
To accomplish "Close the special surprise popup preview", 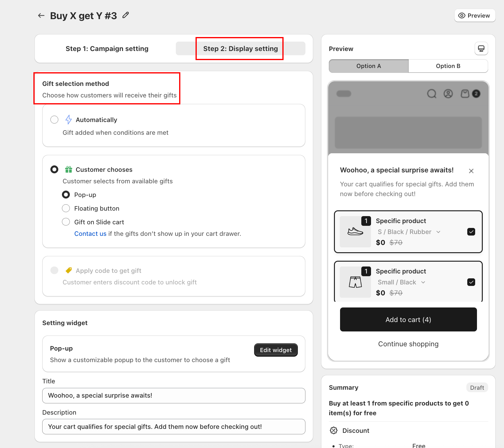I will [x=471, y=171].
